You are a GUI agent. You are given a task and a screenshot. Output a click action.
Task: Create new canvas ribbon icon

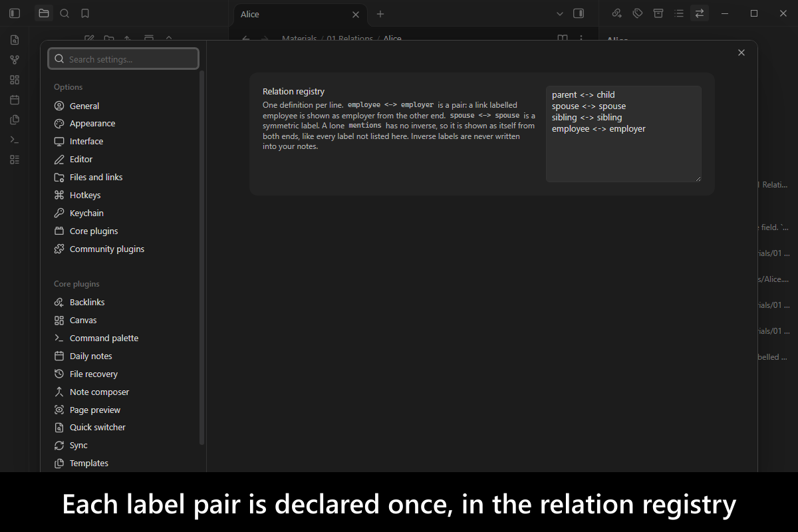pyautogui.click(x=15, y=80)
